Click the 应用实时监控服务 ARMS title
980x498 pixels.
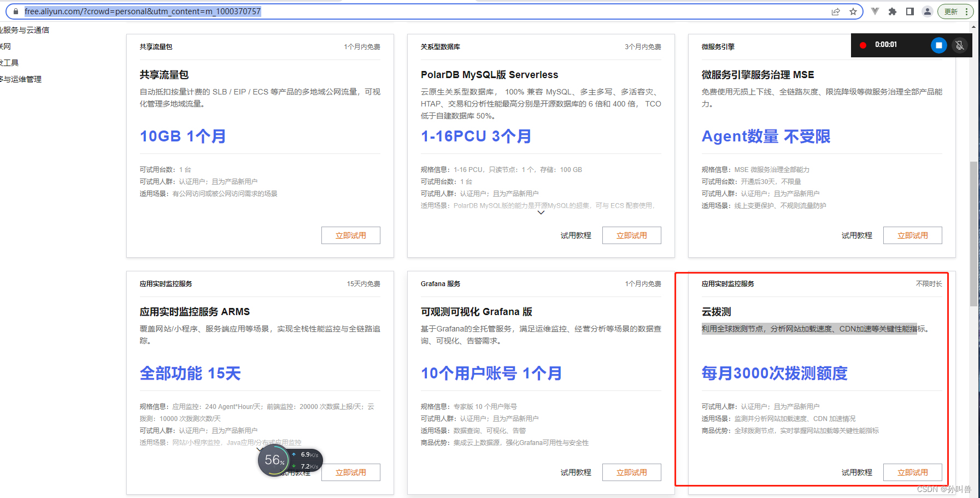point(195,312)
